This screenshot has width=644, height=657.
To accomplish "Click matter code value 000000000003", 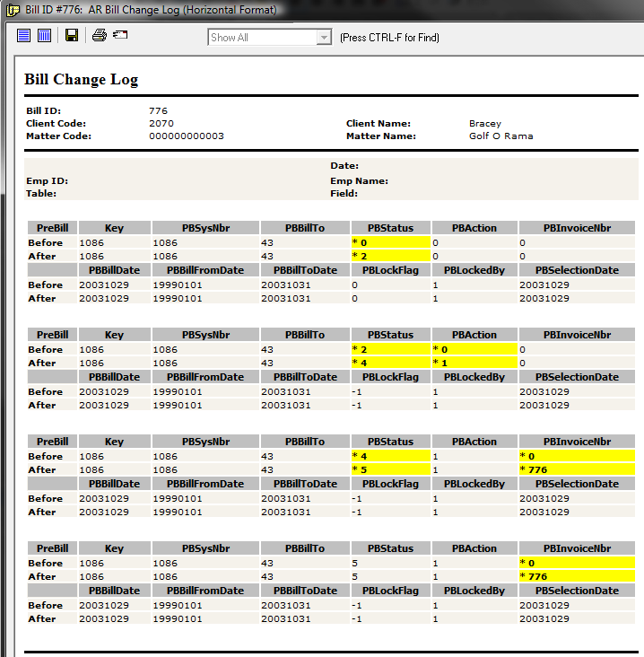I will click(187, 136).
